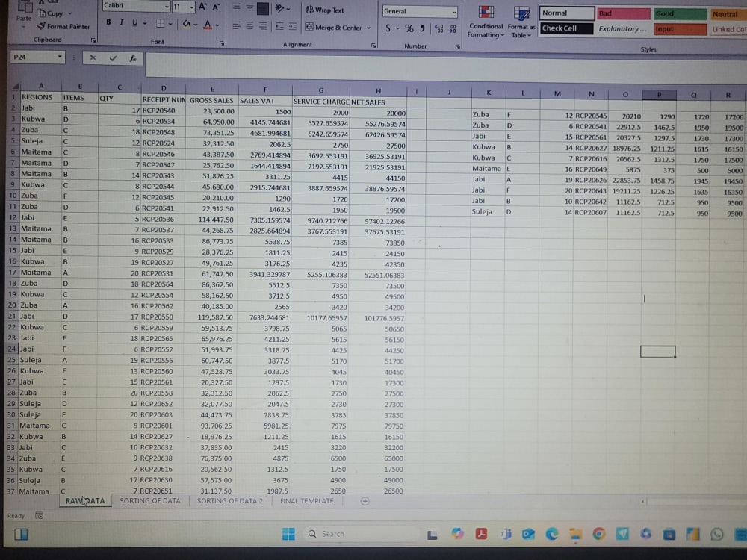Apply the Bad cell style

pyautogui.click(x=623, y=13)
